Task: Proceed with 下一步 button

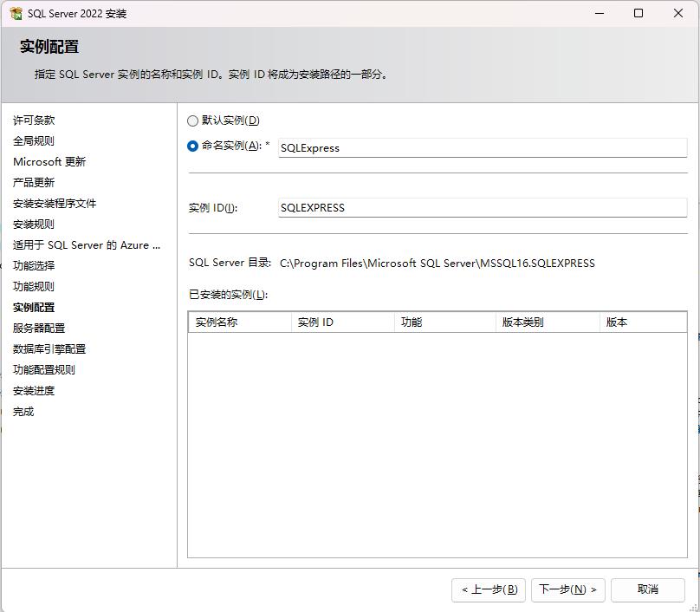Action: (x=567, y=589)
